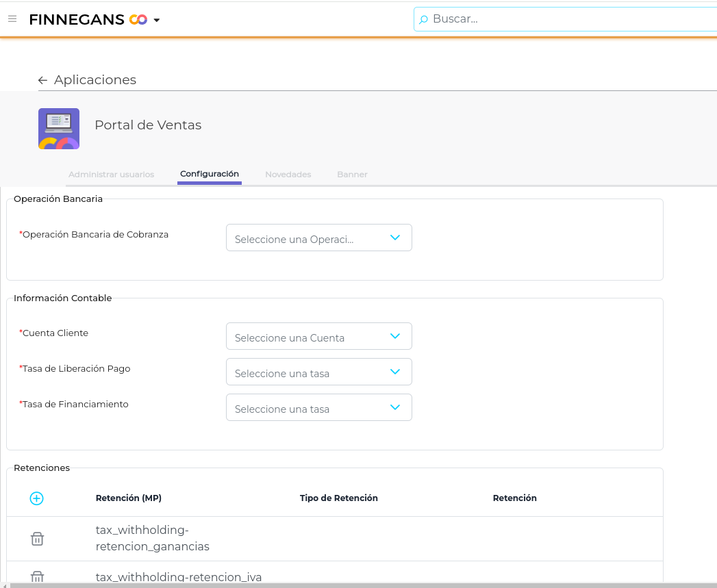This screenshot has height=588, width=717.
Task: Click the Portal de Ventas app icon
Action: [59, 129]
